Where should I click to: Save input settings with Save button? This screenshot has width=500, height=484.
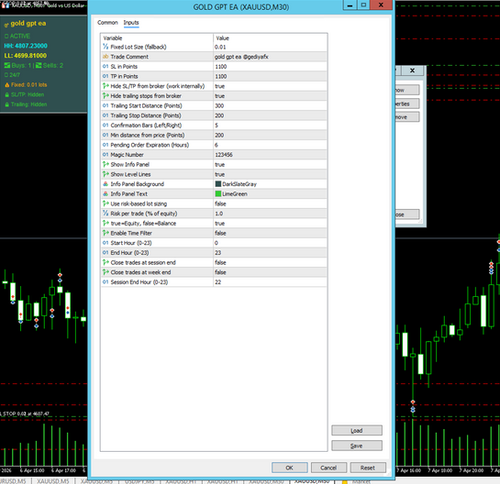pos(357,446)
